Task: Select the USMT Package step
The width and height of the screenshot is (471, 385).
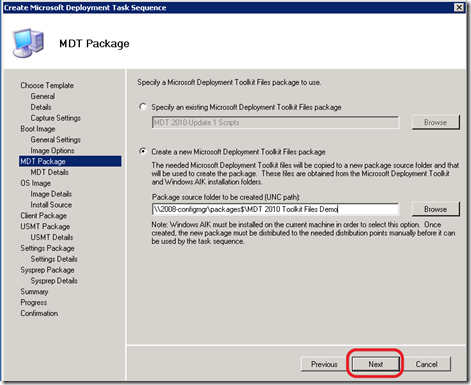Action: (45, 226)
